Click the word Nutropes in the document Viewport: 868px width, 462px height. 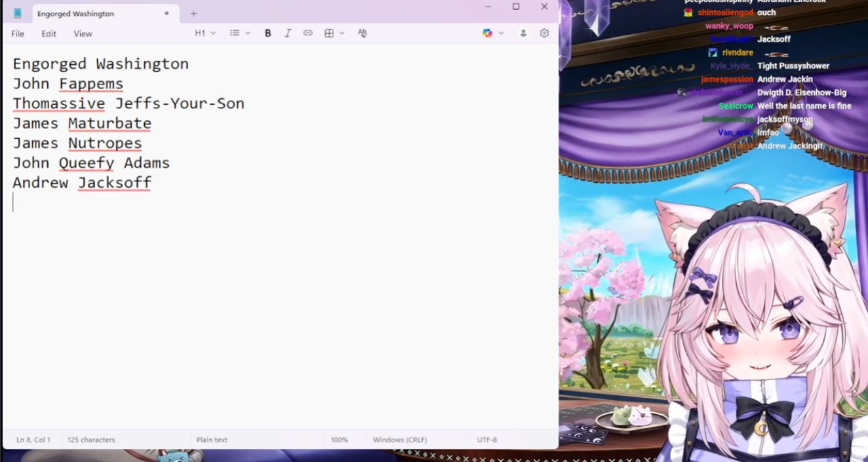(x=105, y=144)
